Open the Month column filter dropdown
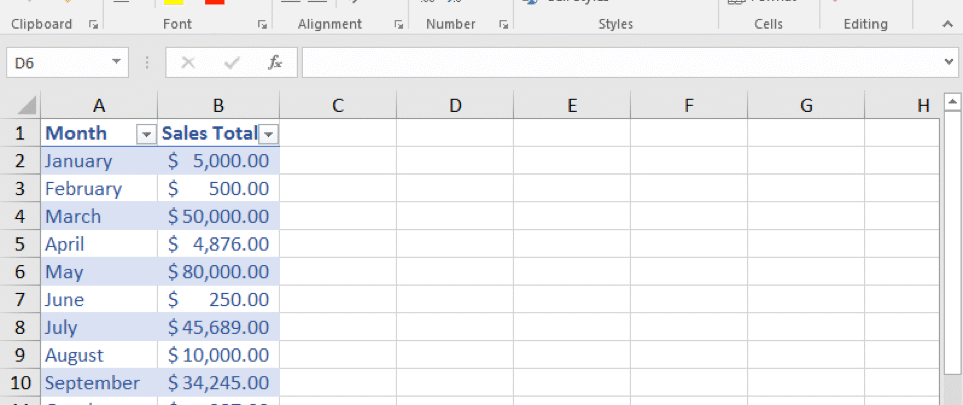This screenshot has height=405, width=963. pos(146,134)
